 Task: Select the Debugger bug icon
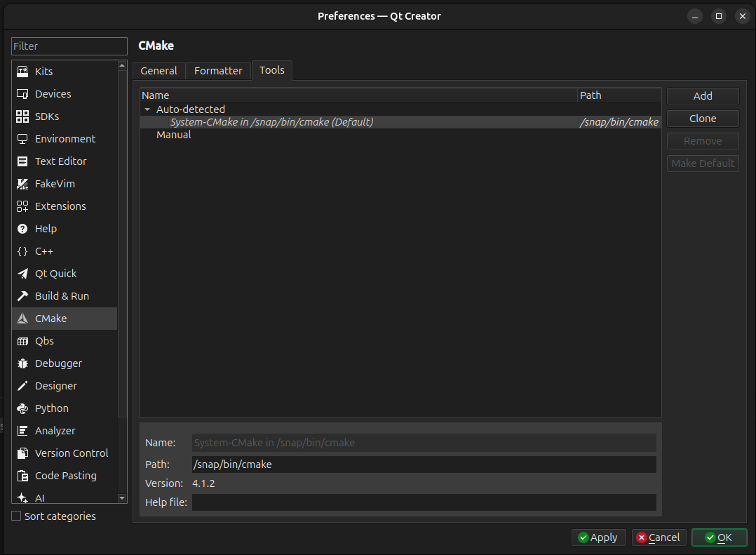coord(22,363)
